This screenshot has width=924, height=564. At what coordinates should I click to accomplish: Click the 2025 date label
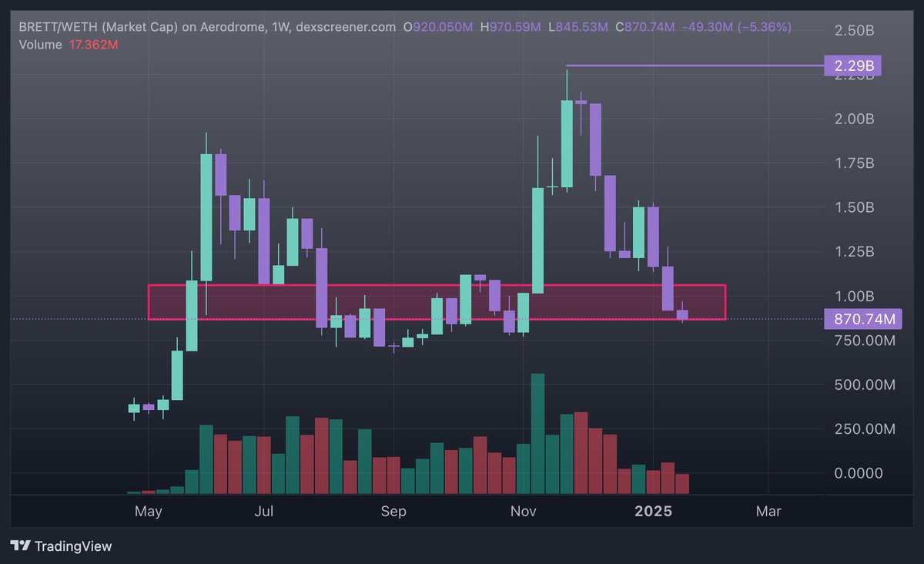[652, 512]
